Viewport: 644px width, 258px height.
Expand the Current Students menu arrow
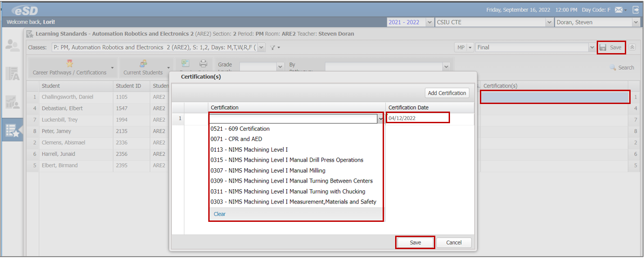point(169,68)
